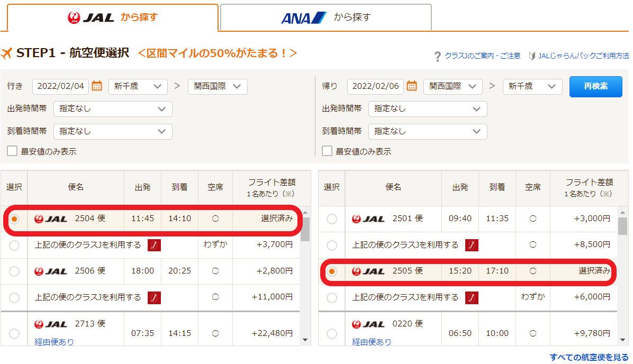Open outbound departure airport 新千歳 dropdown
633x364 pixels.
138,86
